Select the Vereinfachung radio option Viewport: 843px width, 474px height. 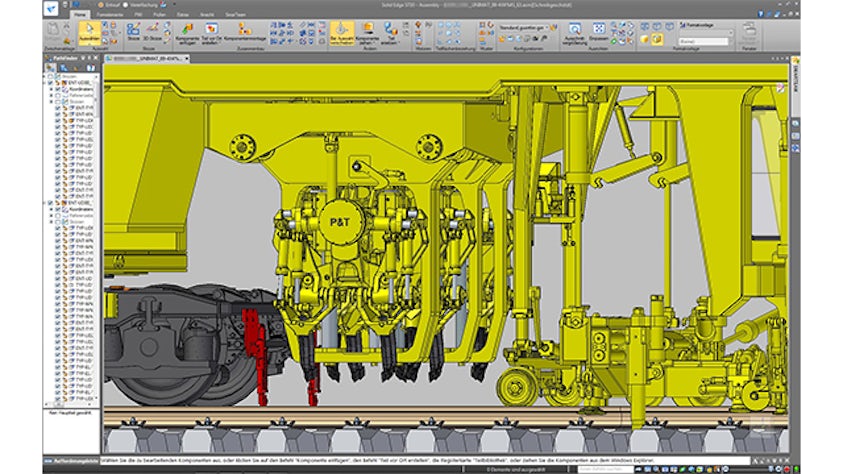[x=125, y=5]
